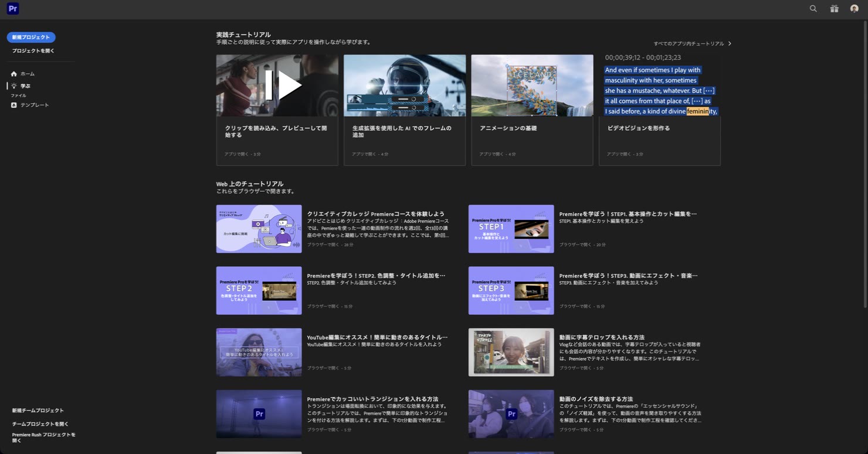Click the lightbulb icon beside 学ぶ
The height and width of the screenshot is (454, 868).
[14, 86]
